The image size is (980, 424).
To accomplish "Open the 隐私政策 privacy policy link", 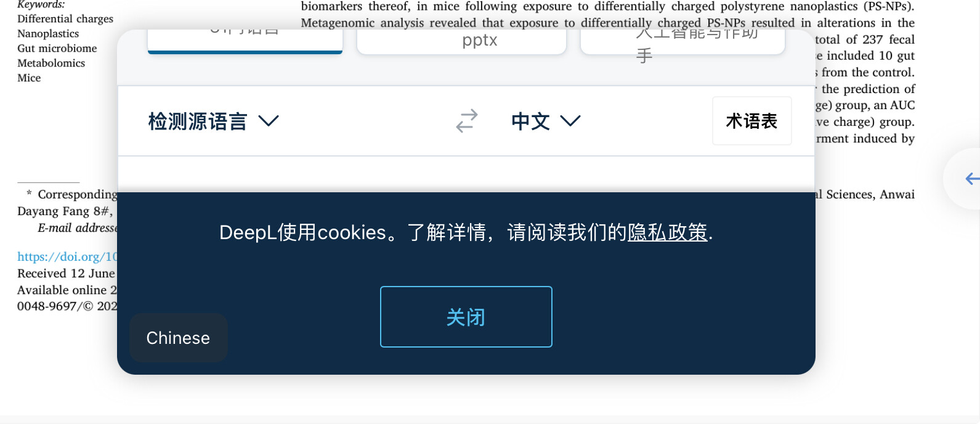I will point(668,232).
